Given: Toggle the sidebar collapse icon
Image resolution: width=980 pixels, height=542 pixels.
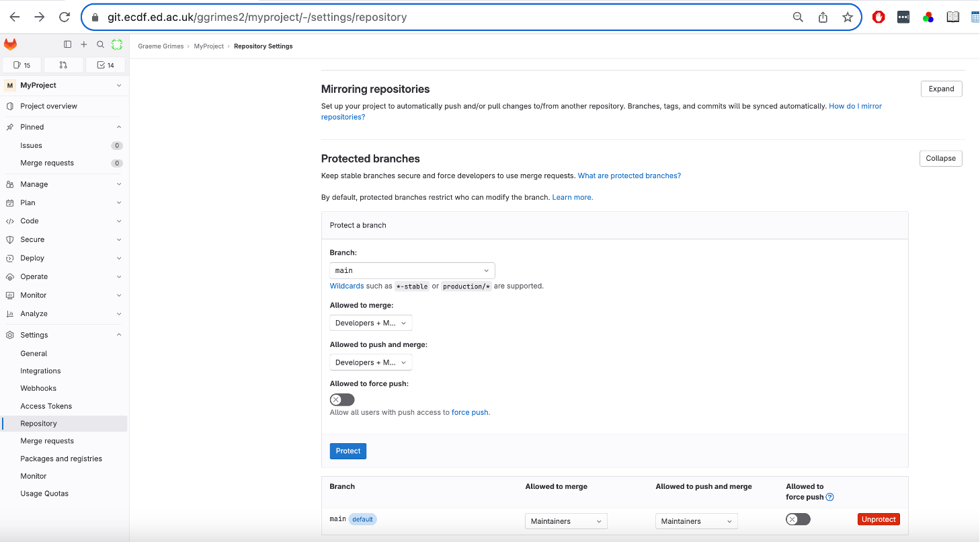Looking at the screenshot, I should 67,44.
